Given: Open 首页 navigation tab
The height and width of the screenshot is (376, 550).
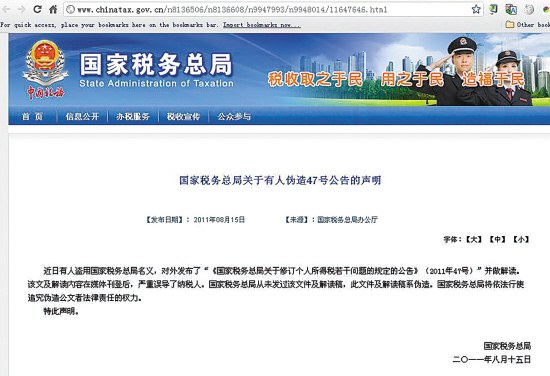Looking at the screenshot, I should [x=33, y=116].
